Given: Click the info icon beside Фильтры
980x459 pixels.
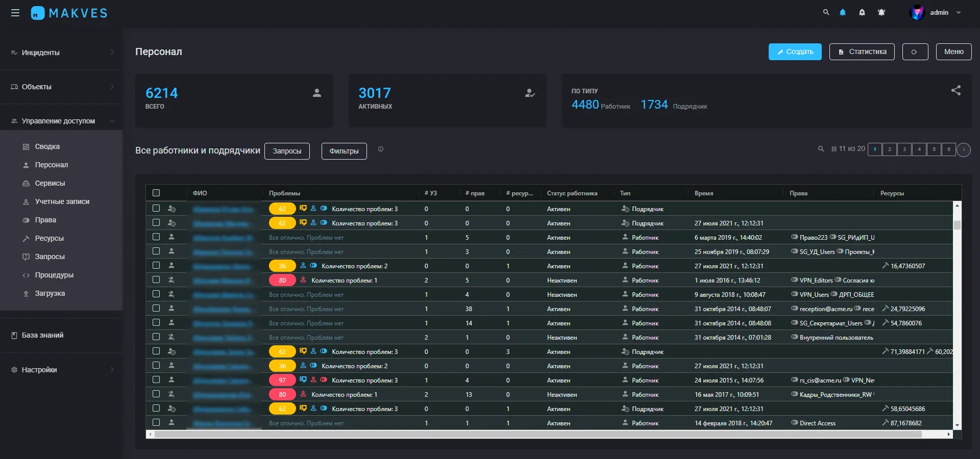Looking at the screenshot, I should click(x=380, y=149).
